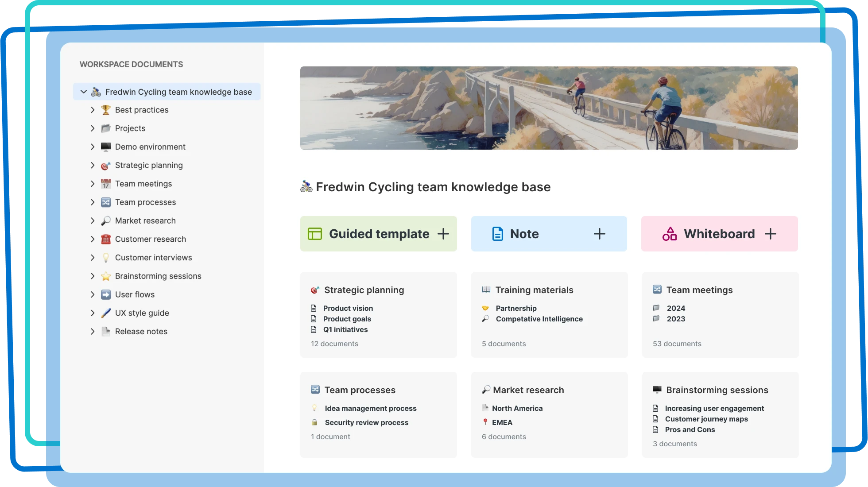Viewport: 868px width, 487px height.
Task: Expand the Release notes section
Action: click(x=93, y=331)
